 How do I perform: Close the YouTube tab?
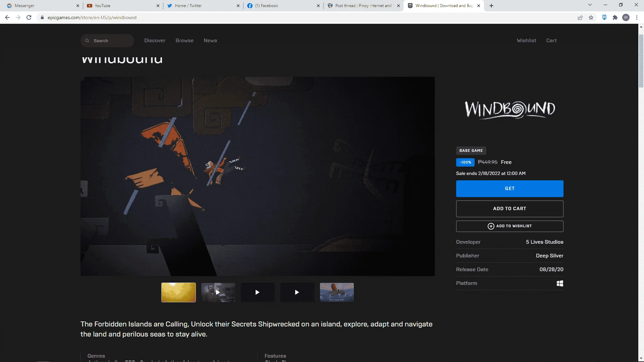point(158,6)
